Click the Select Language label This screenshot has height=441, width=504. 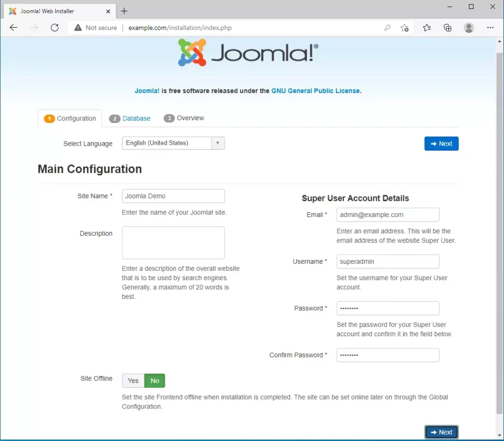pyautogui.click(x=88, y=144)
